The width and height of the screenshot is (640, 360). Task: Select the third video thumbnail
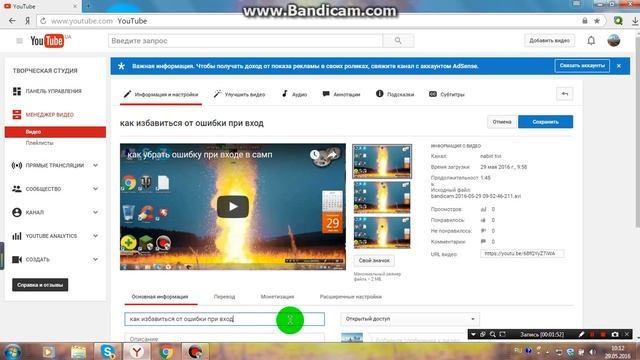pyautogui.click(x=382, y=232)
